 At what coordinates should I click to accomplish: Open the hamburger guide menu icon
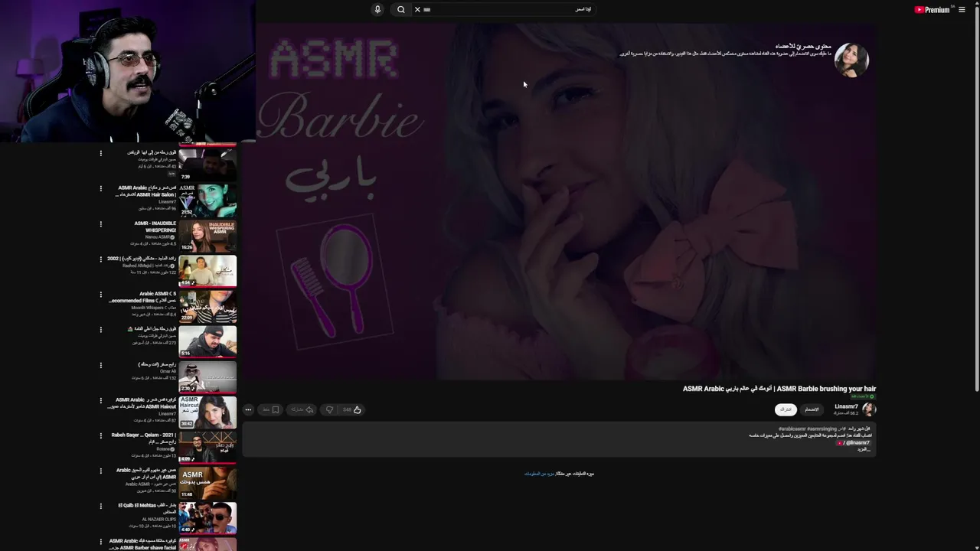coord(962,10)
